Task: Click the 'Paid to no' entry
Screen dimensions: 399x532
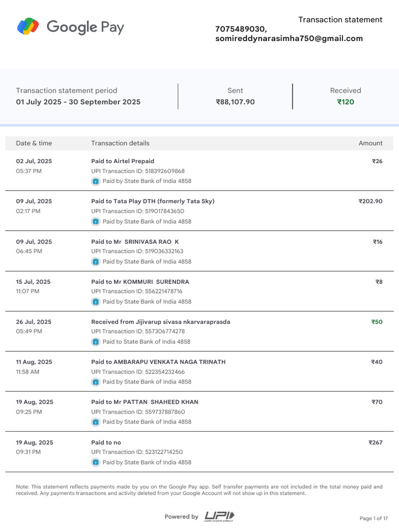Action: click(x=106, y=443)
